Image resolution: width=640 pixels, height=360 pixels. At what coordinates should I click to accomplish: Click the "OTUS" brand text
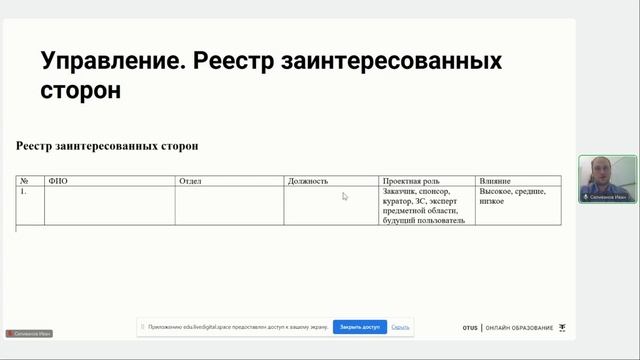click(470, 328)
